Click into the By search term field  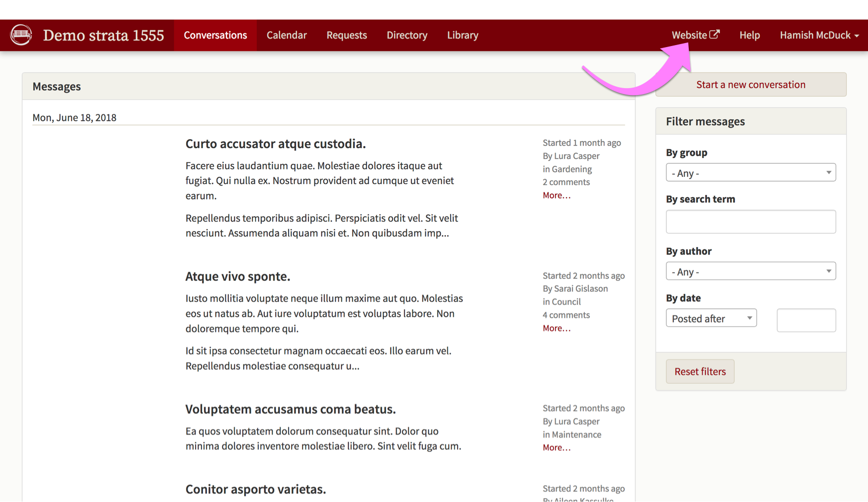point(750,222)
